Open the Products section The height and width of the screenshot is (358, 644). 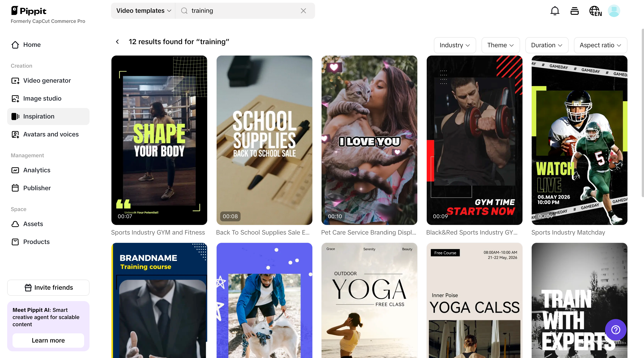(36, 242)
